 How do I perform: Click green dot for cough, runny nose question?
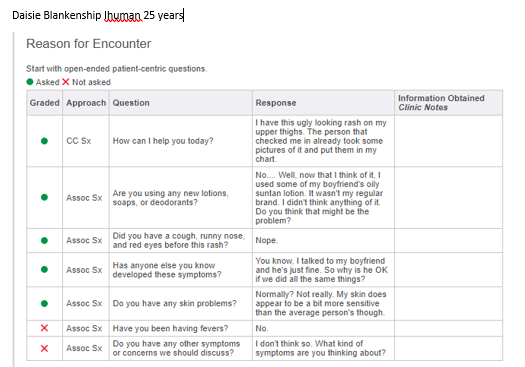[x=44, y=240]
